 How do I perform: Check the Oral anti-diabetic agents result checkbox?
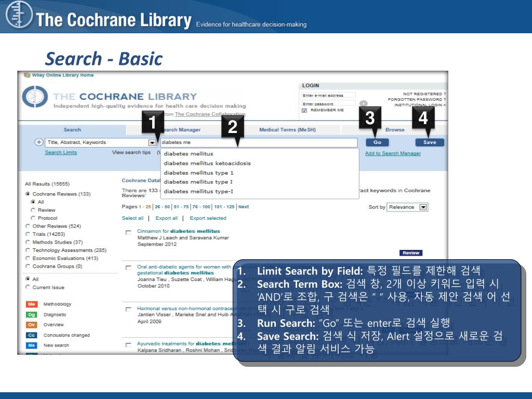click(128, 268)
